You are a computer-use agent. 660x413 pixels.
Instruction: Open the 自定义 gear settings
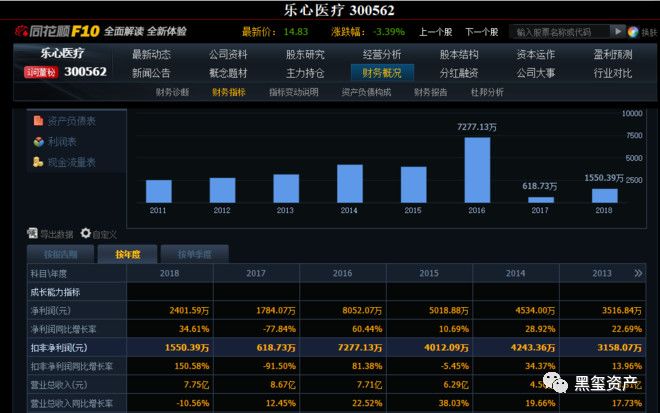point(85,233)
